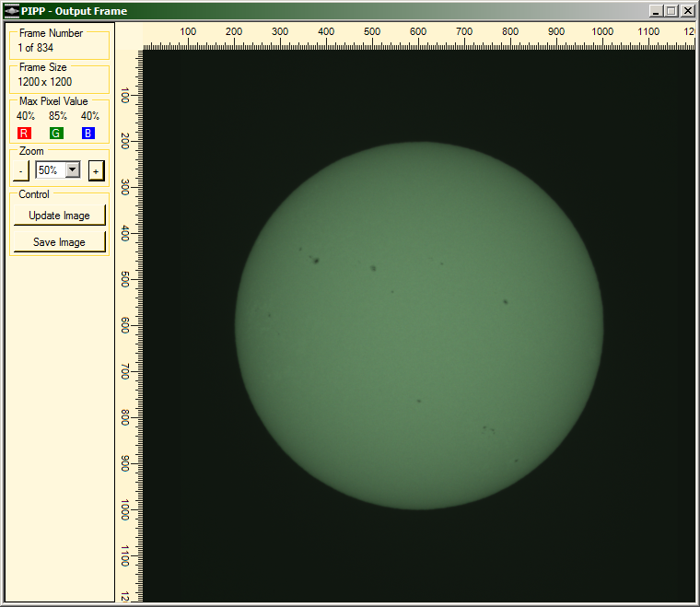Close the PIPP Output Frame window
The height and width of the screenshot is (607, 700).
[687, 11]
